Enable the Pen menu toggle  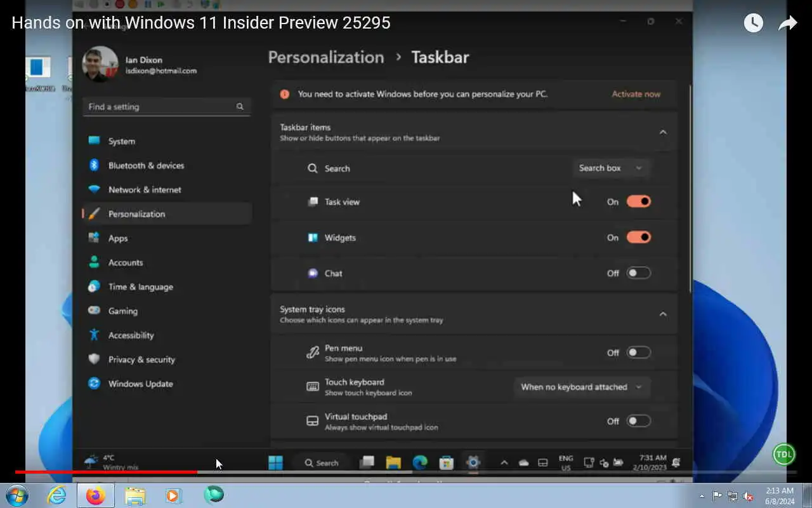pos(639,352)
